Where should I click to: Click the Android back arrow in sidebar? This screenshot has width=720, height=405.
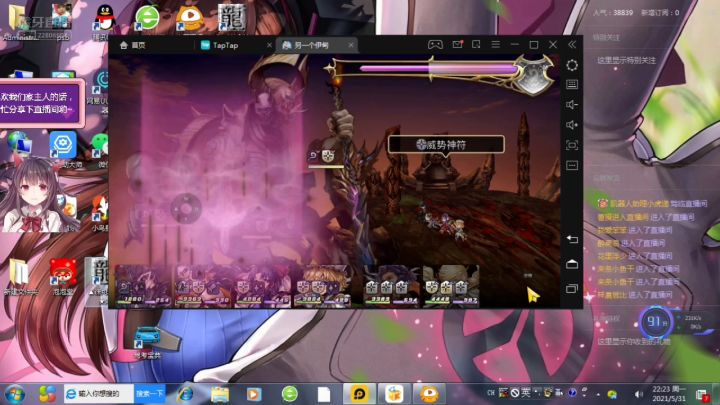click(572, 239)
